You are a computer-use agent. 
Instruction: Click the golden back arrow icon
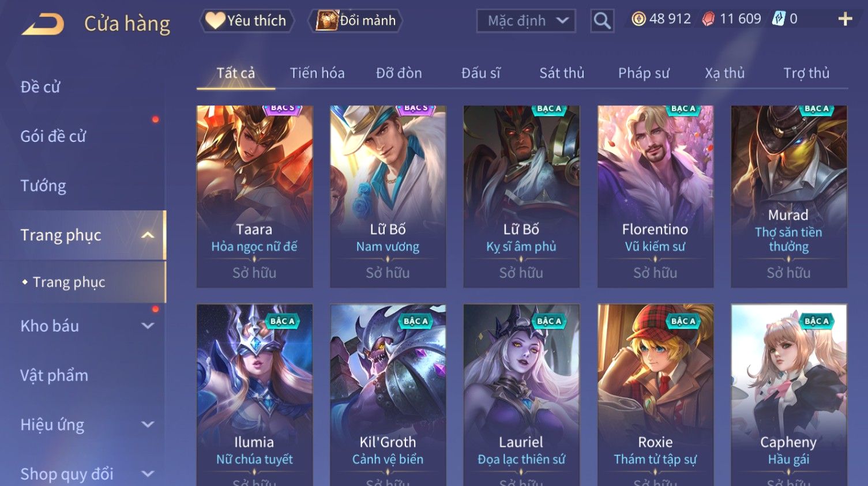pyautogui.click(x=43, y=24)
